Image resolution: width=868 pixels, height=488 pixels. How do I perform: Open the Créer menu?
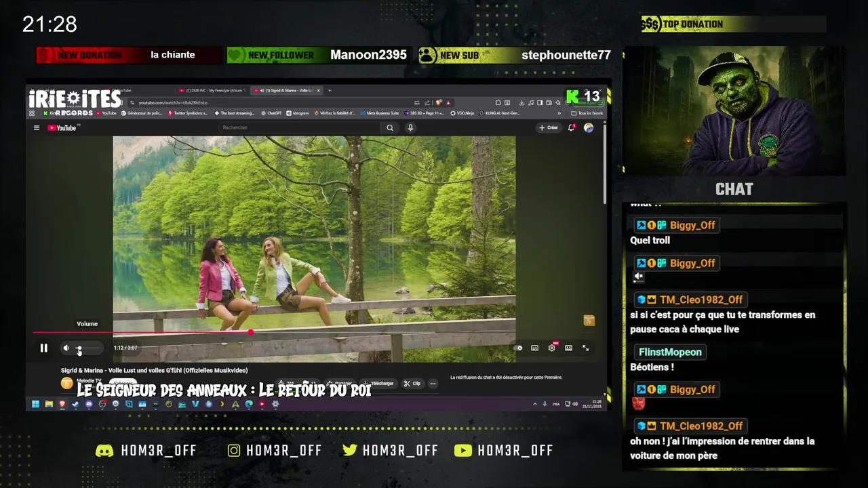point(548,127)
